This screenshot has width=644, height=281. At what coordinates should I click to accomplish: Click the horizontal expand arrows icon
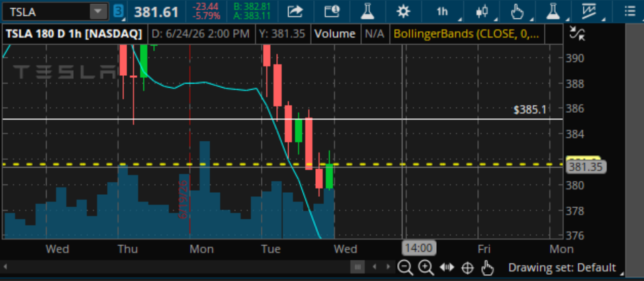[x=447, y=268]
